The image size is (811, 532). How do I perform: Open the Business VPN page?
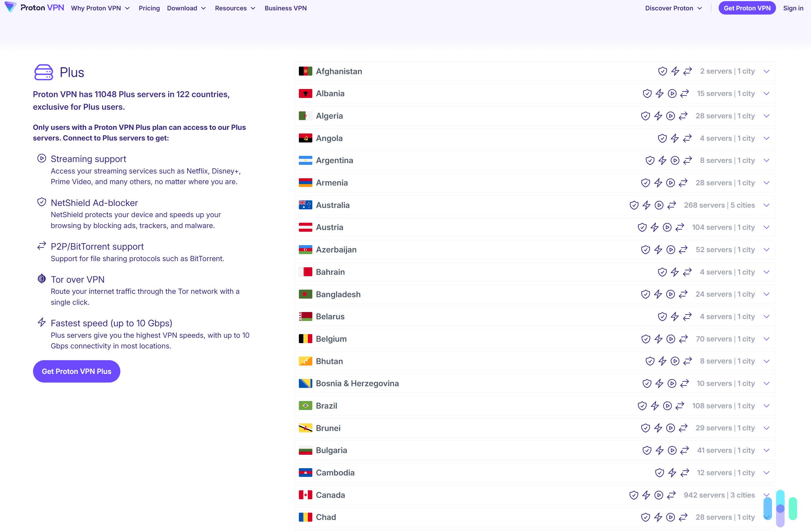click(285, 8)
